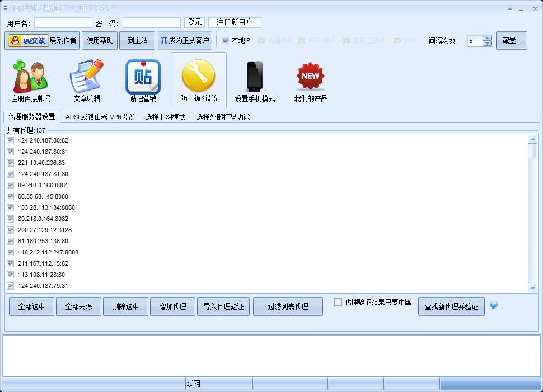The width and height of the screenshot is (543, 392).
Task: Click the 间隔次数 value field
Action: tap(475, 41)
